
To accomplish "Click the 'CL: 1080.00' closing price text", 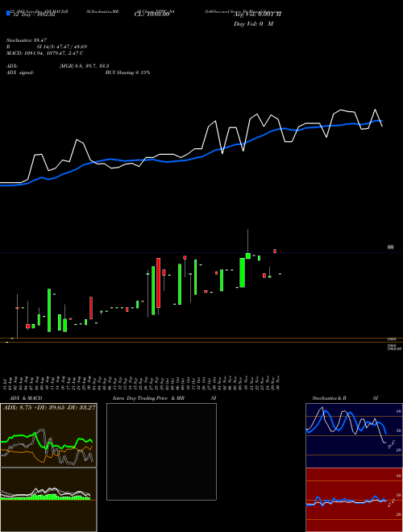I will (152, 15).
